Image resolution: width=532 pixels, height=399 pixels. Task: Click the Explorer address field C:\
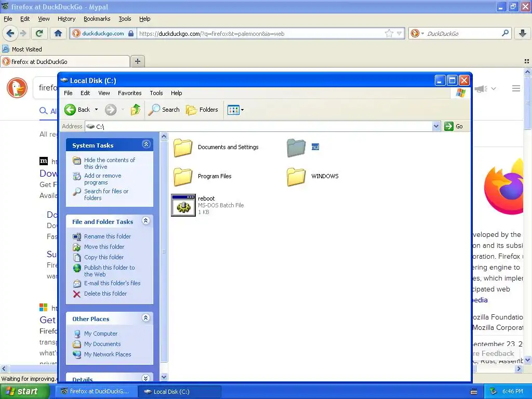(x=259, y=126)
